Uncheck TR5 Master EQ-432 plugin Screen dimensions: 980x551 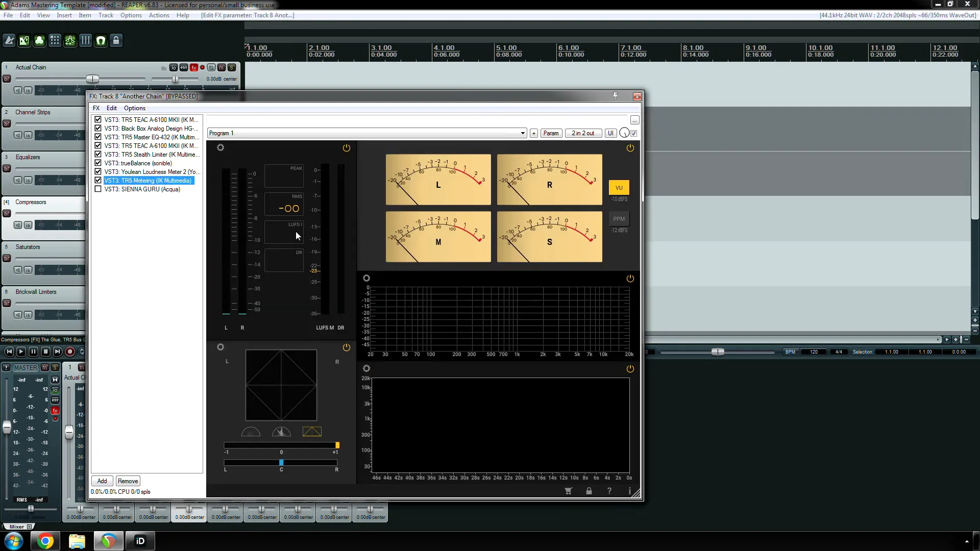[98, 137]
